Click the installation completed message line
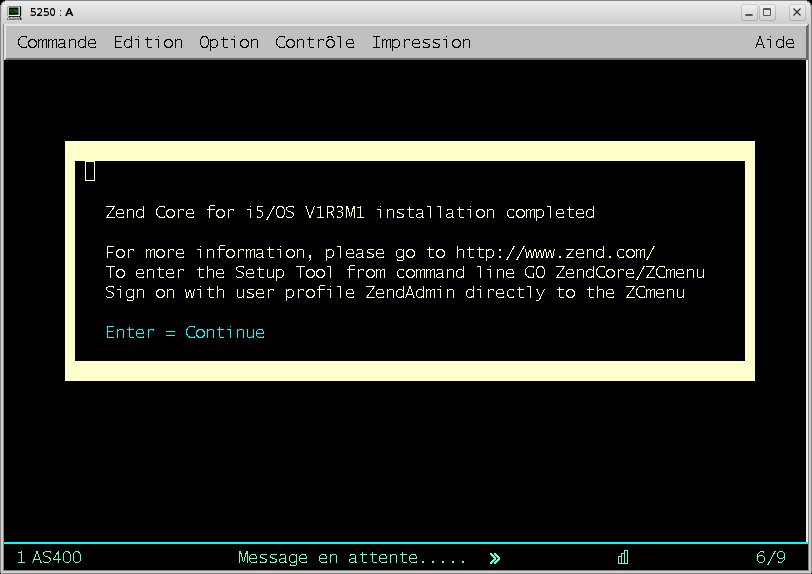This screenshot has width=812, height=574. 350,212
